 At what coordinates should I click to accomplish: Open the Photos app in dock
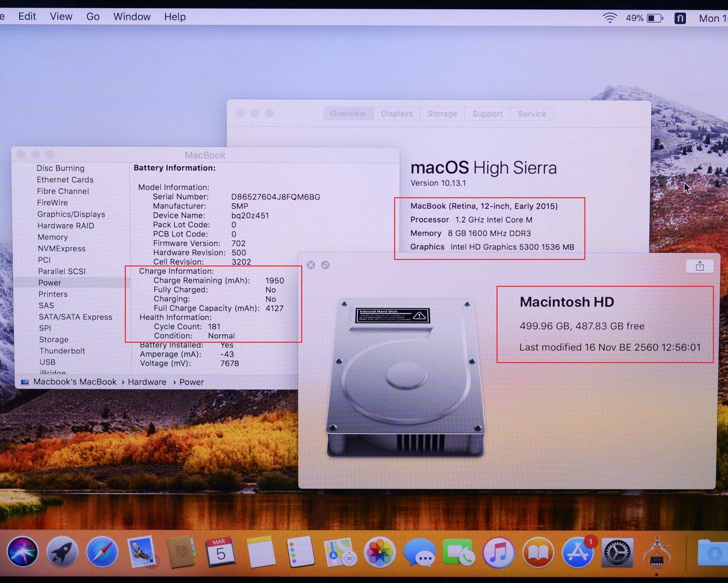(380, 552)
